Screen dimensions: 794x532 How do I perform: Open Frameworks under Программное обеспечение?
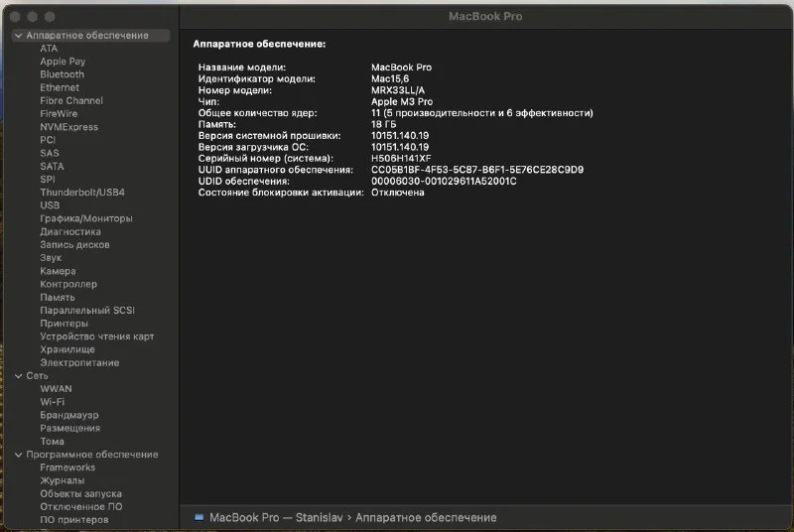coord(67,467)
